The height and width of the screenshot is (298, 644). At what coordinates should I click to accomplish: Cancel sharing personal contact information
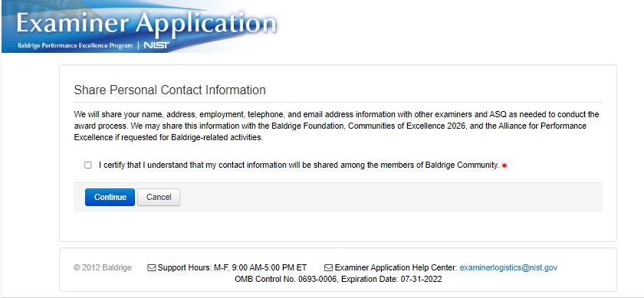click(x=159, y=198)
